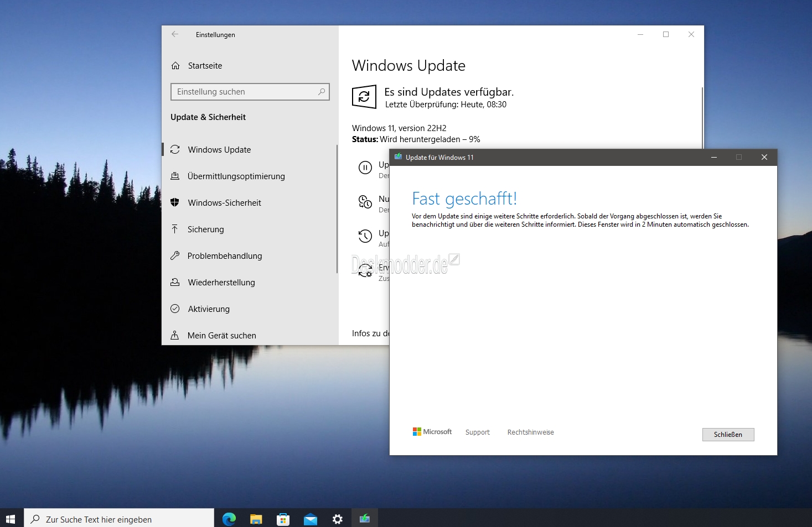Open Settings gear on taskbar

(x=338, y=519)
